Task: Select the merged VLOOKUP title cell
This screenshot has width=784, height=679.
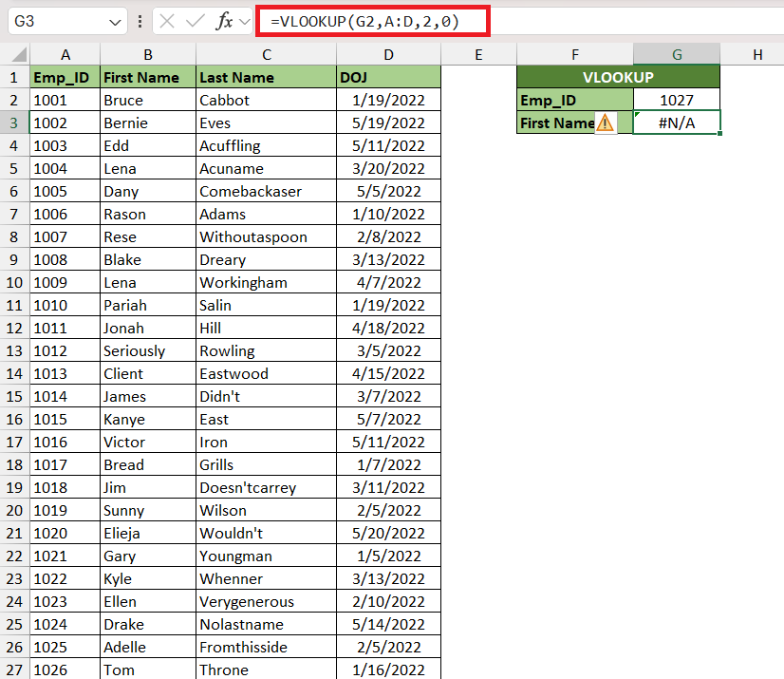Action: coord(618,78)
